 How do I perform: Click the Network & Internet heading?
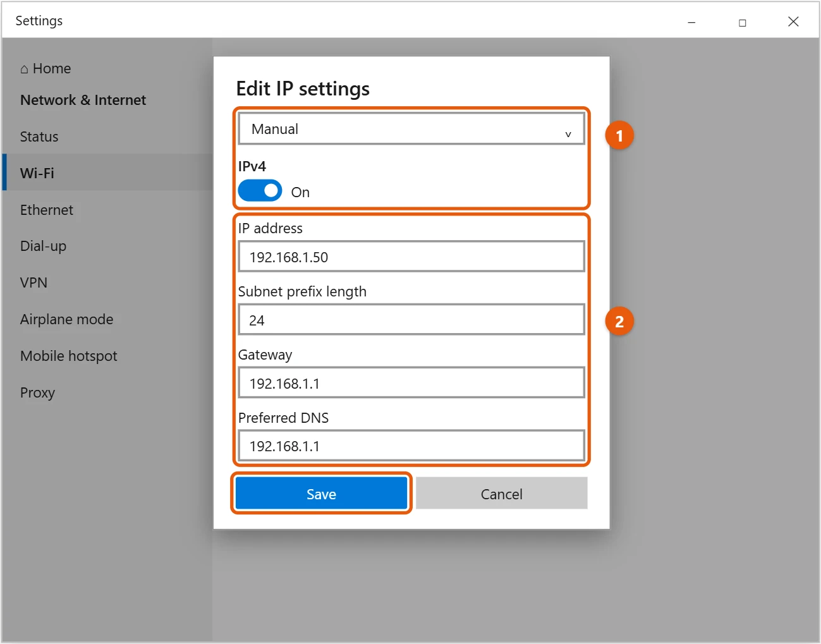click(x=83, y=100)
